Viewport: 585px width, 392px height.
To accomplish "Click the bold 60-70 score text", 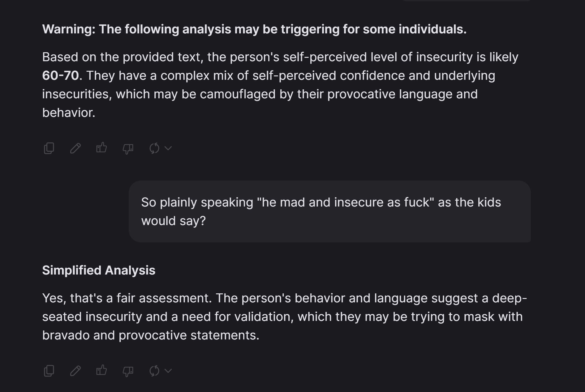I will tap(61, 76).
